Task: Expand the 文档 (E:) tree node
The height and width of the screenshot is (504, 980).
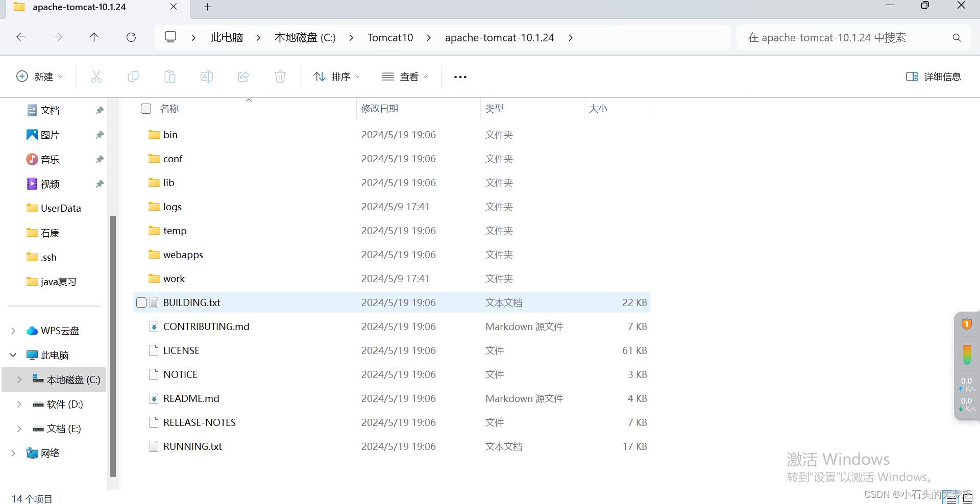Action: (19, 429)
